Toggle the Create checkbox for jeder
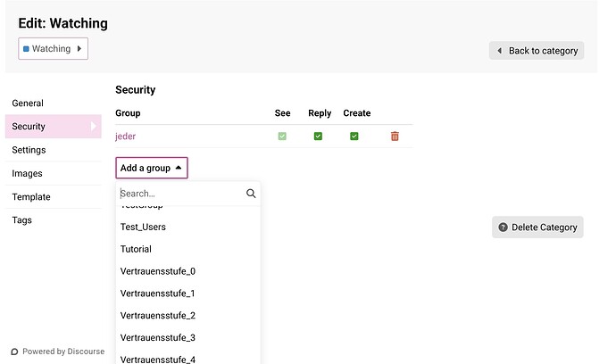 pos(354,136)
